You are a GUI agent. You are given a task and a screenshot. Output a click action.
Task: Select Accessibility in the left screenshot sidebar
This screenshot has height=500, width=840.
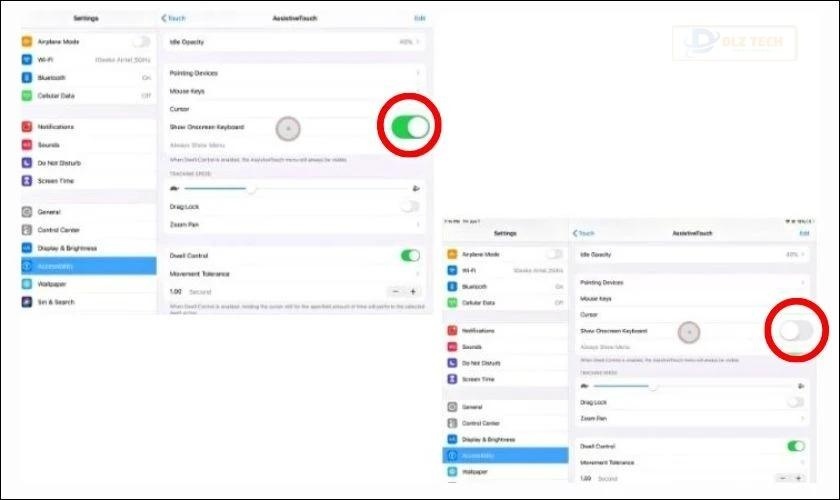coord(88,266)
